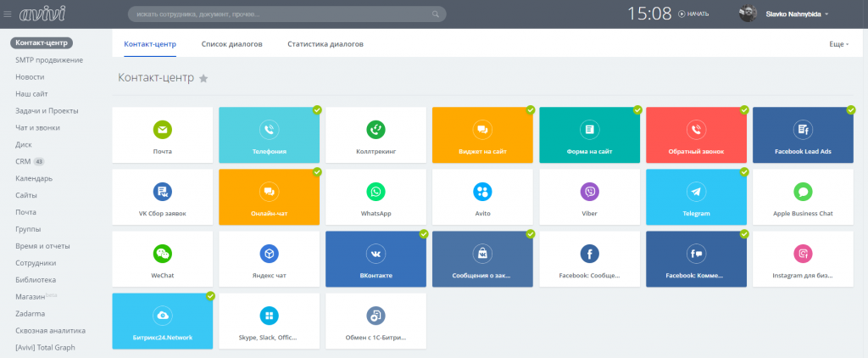Expand the Еще dropdown menu
The width and height of the screenshot is (868, 358).
pyautogui.click(x=838, y=44)
